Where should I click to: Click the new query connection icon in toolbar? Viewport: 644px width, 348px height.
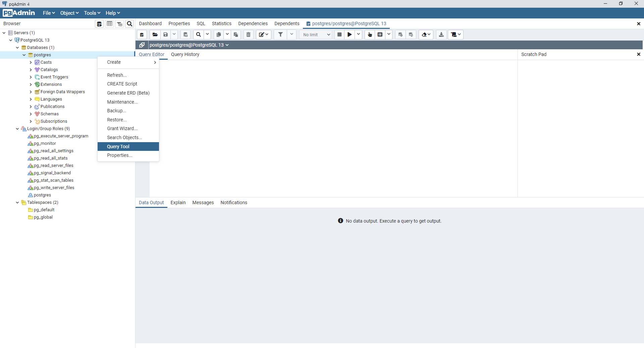click(142, 35)
